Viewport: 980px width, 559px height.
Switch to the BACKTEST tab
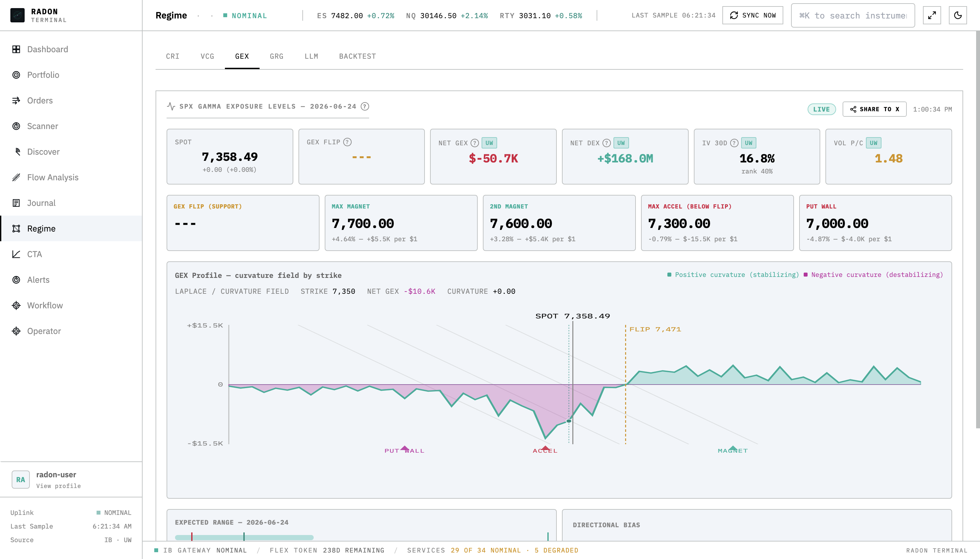click(357, 56)
